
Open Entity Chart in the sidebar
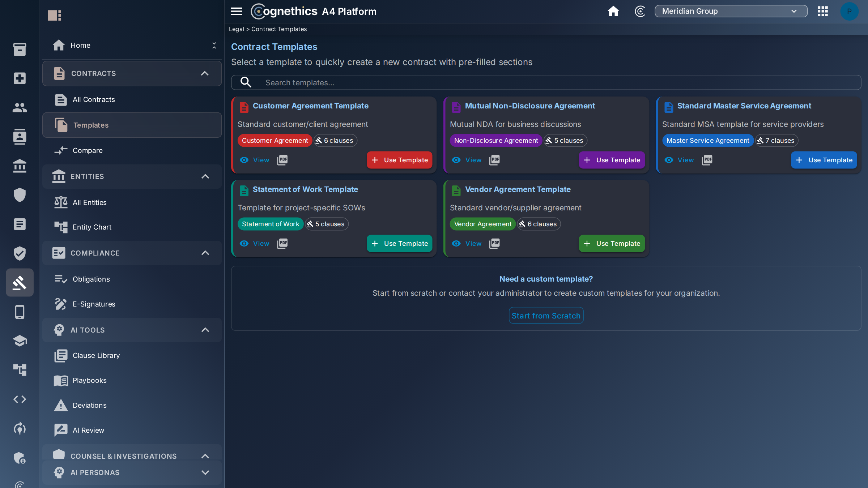132,227
